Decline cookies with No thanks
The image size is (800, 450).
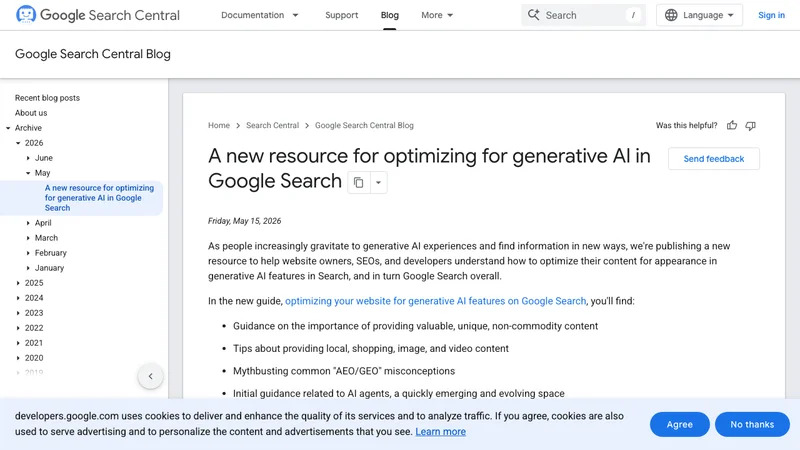752,424
